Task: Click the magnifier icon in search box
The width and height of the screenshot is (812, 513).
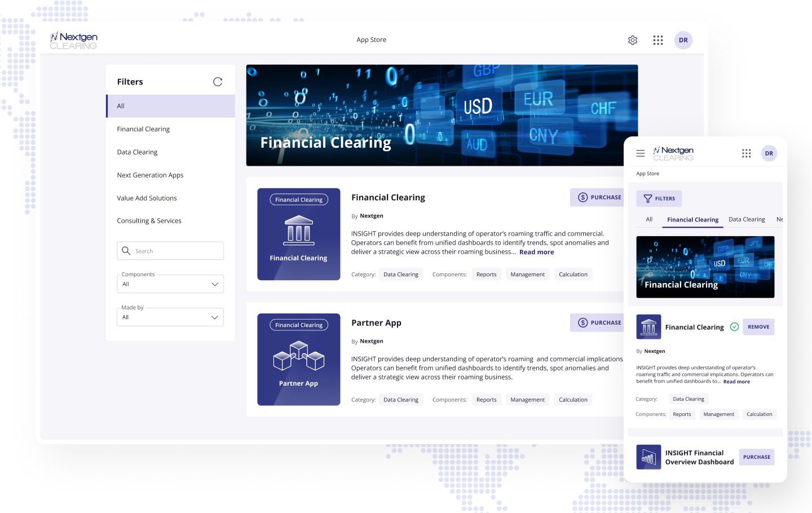Action: tap(126, 251)
